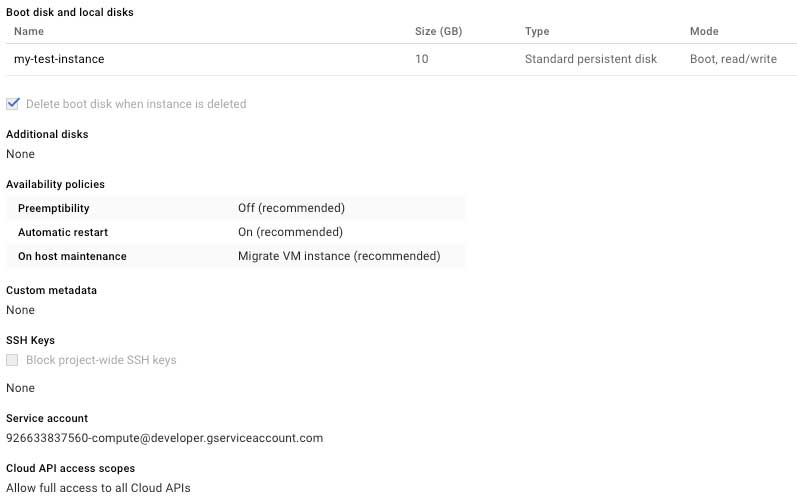Select the Standard persistent disk type cell
The height and width of the screenshot is (502, 797).
[x=590, y=59]
